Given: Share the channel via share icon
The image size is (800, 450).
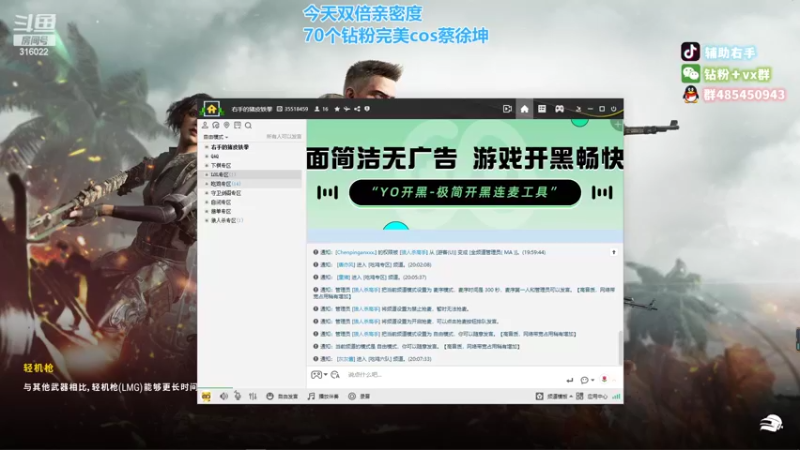Looking at the screenshot, I should click(357, 109).
